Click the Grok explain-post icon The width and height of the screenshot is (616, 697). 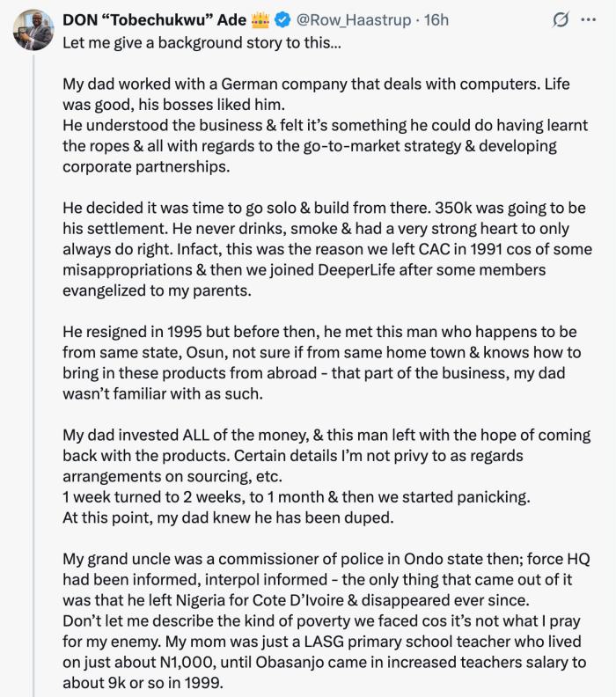[556, 18]
